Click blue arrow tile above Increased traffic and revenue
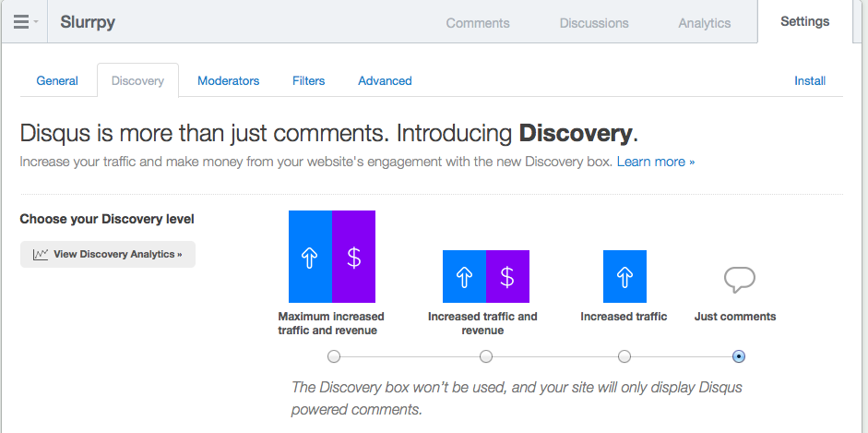 [464, 276]
